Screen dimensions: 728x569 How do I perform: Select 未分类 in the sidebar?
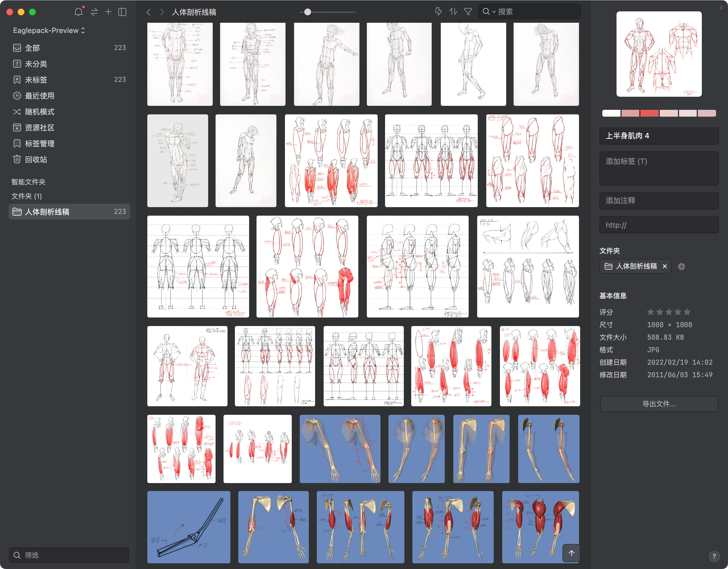pyautogui.click(x=69, y=64)
